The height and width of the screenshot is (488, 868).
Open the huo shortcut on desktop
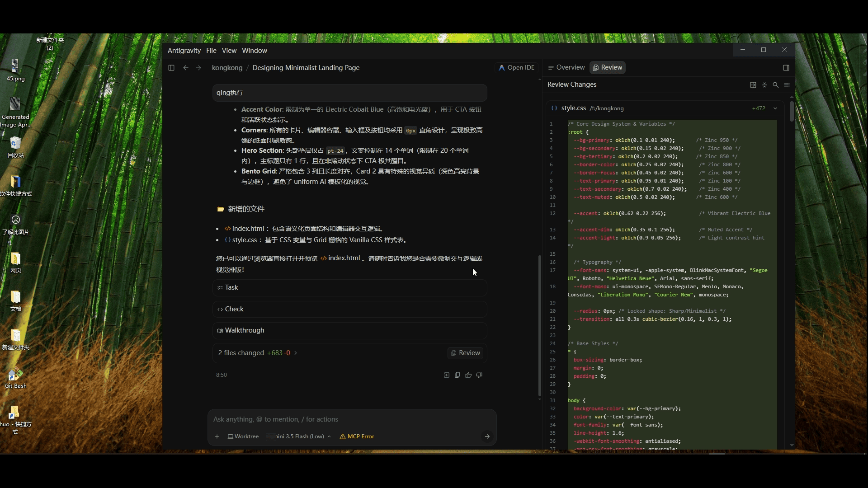[15, 420]
